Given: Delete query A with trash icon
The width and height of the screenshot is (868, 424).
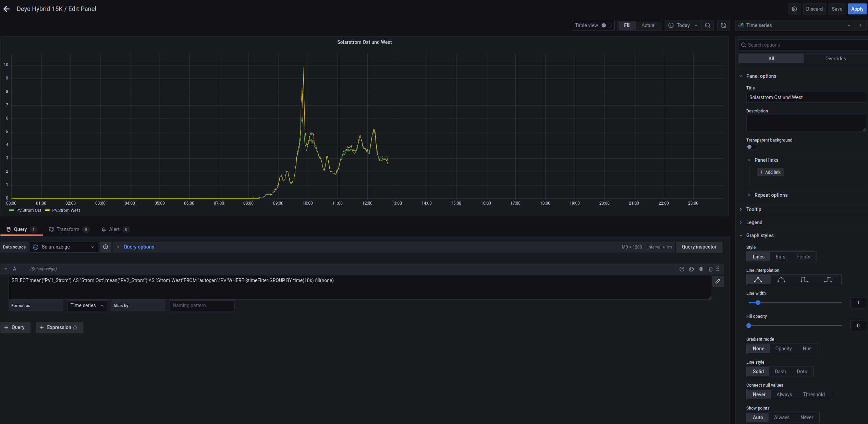Looking at the screenshot, I should (x=711, y=269).
